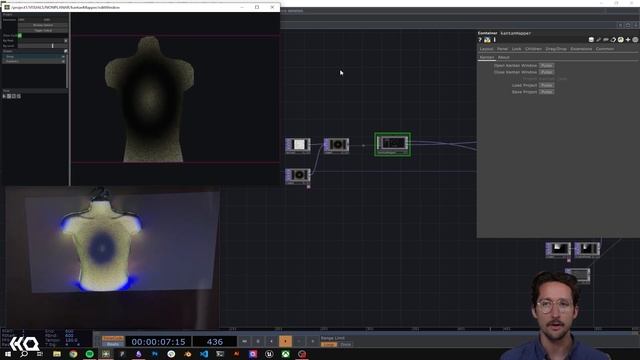This screenshot has width=640, height=360.
Task: Open the About parameter page
Action: (x=504, y=57)
